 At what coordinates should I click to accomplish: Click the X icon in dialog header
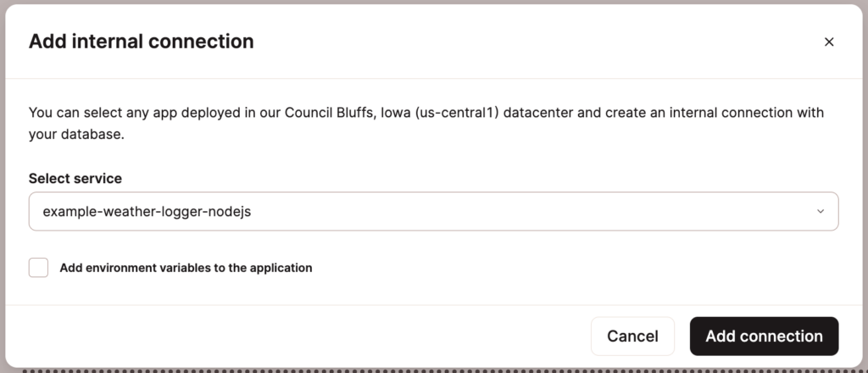pyautogui.click(x=829, y=42)
